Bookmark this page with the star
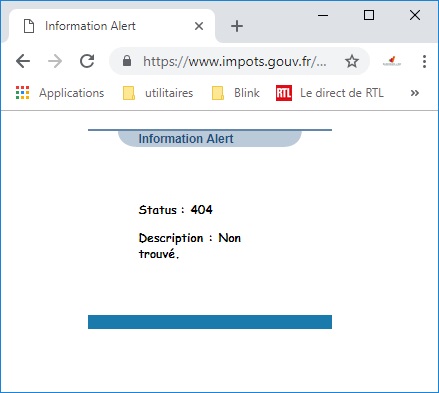439x393 pixels. point(352,61)
